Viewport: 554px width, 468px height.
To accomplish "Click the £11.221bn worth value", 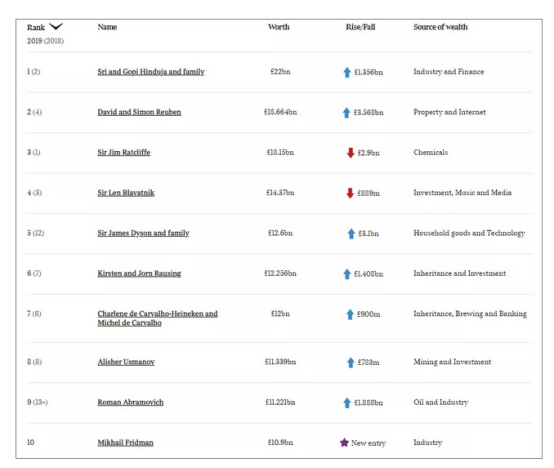I will [x=280, y=402].
